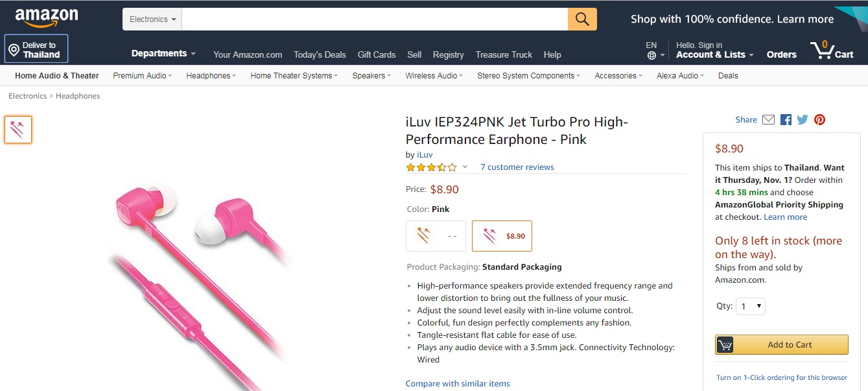
Task: Open the 7 customer reviews link
Action: (x=517, y=167)
